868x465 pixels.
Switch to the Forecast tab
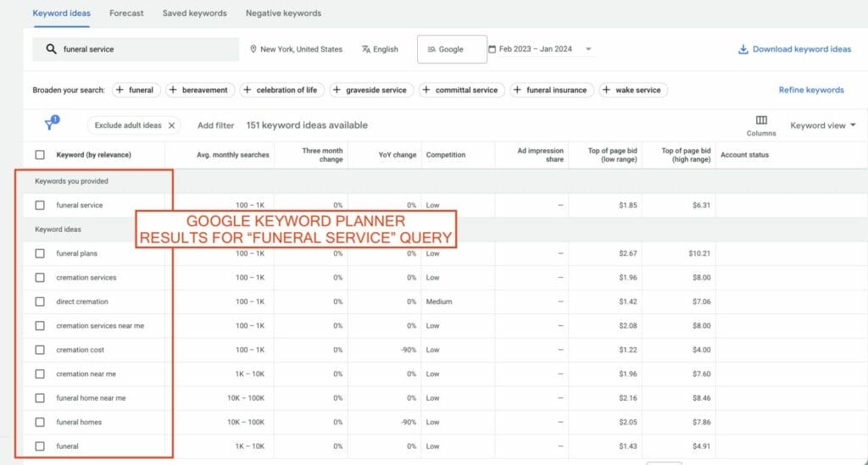pos(126,14)
